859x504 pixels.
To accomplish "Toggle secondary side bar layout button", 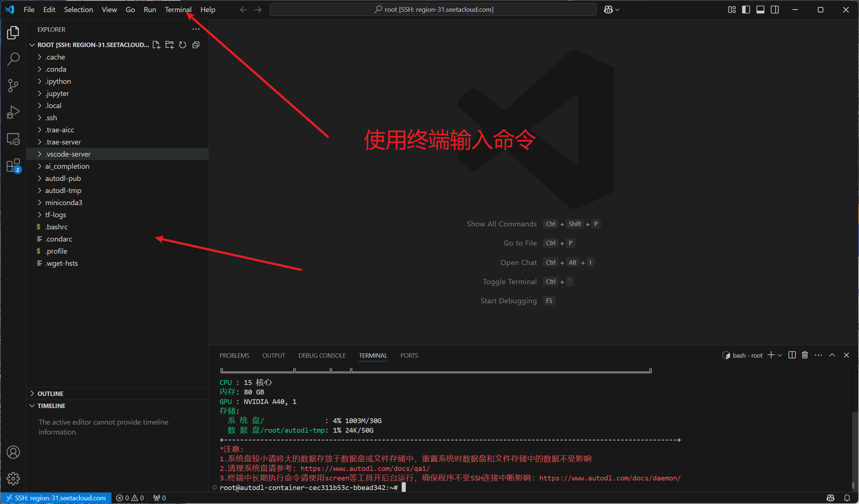I will coord(775,10).
